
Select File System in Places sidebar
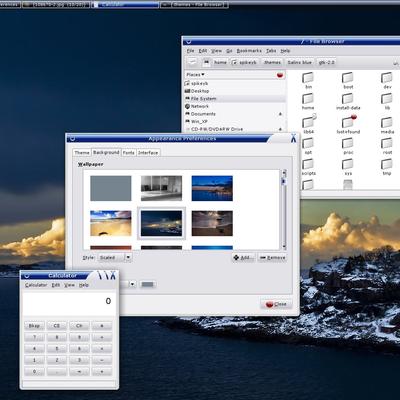point(235,99)
